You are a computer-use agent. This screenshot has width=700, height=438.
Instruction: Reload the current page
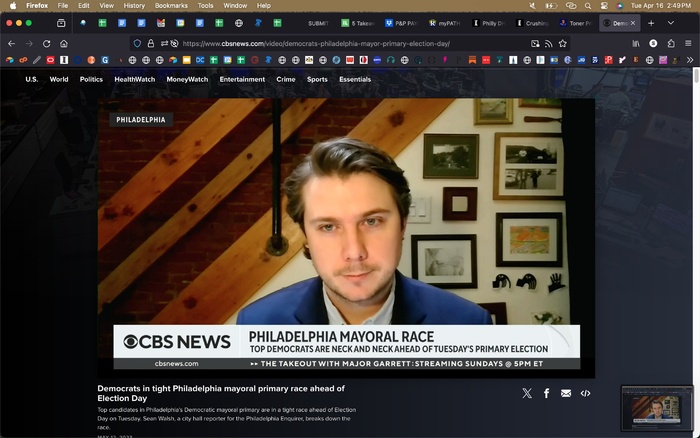pos(46,44)
